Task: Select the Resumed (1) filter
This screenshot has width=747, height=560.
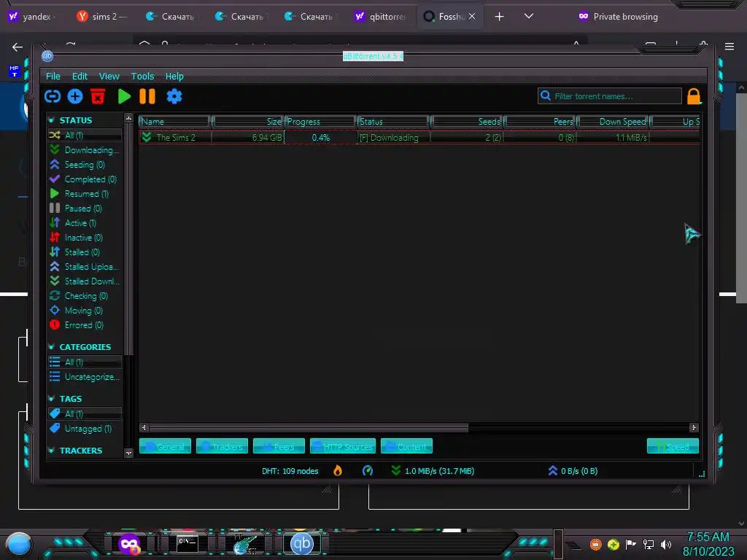Action: pyautogui.click(x=85, y=194)
